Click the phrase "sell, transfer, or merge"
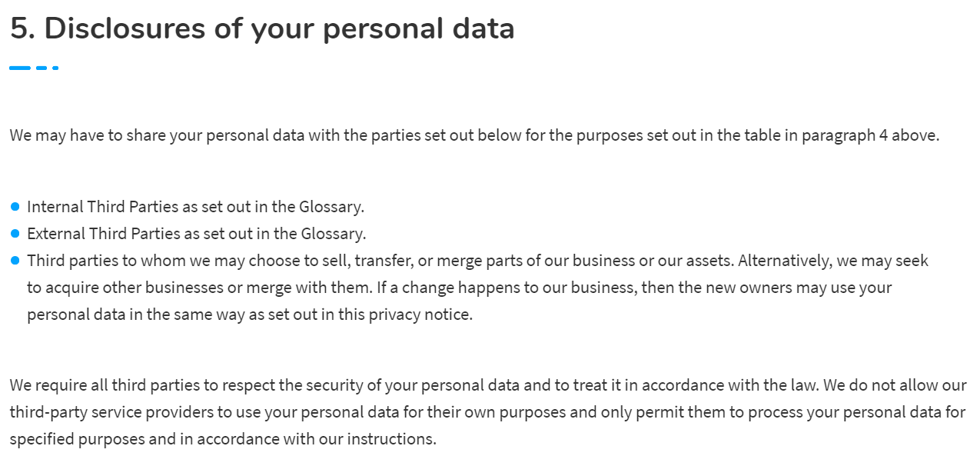The width and height of the screenshot is (980, 476). coord(407,261)
